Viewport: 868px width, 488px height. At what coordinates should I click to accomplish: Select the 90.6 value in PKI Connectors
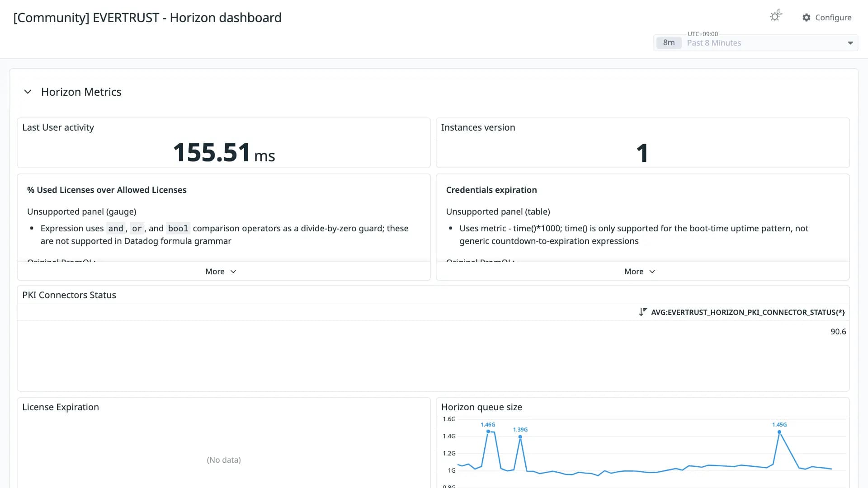838,332
